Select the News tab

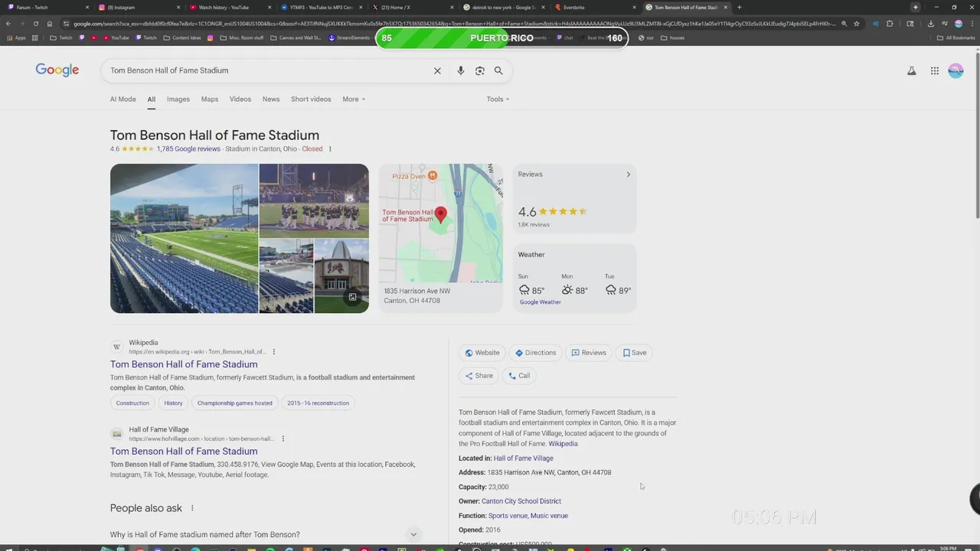pyautogui.click(x=271, y=99)
